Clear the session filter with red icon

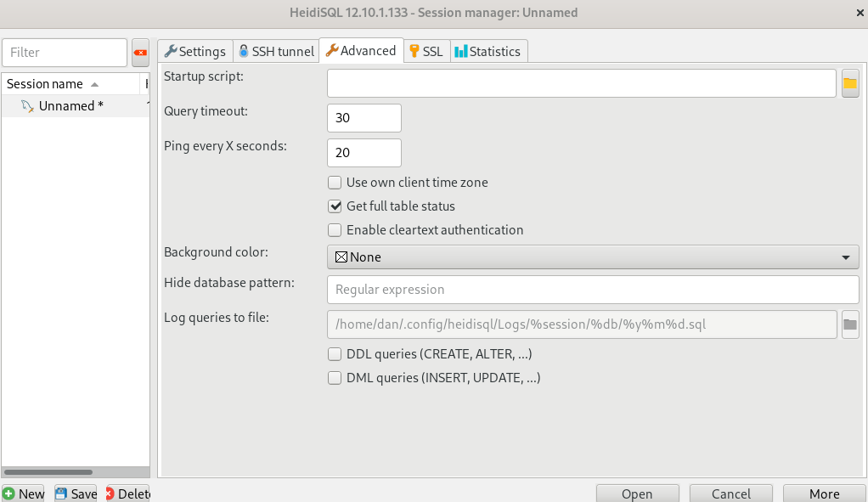(x=141, y=53)
